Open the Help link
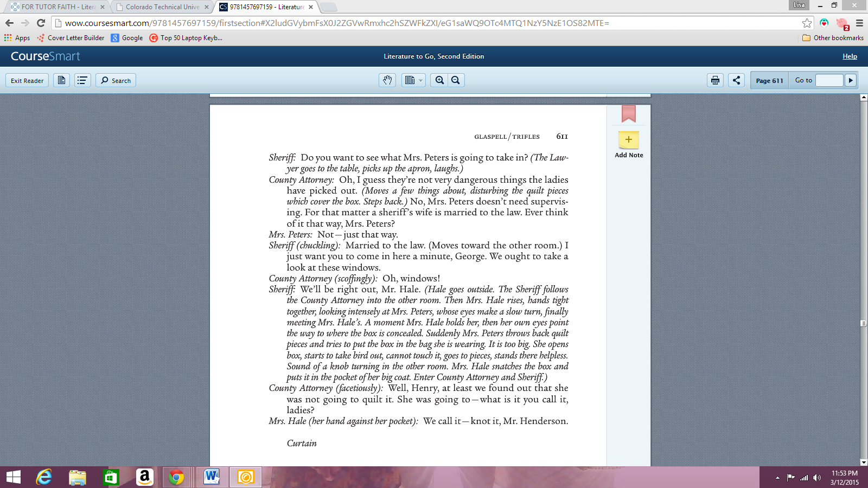Image resolution: width=868 pixels, height=488 pixels. point(850,56)
